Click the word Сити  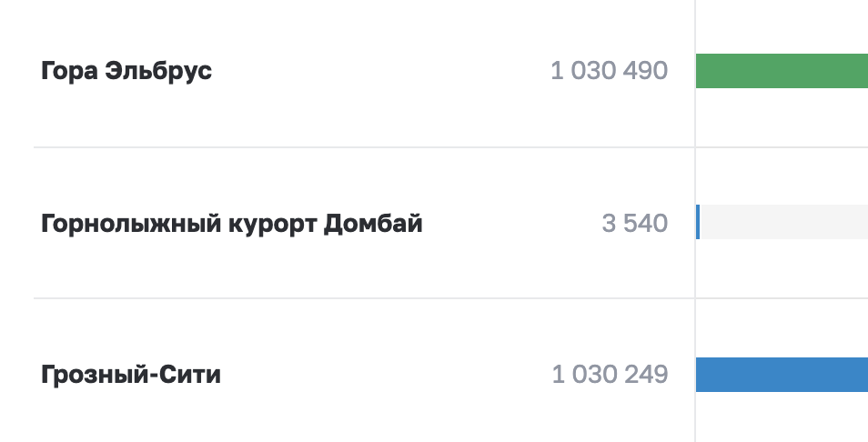point(194,375)
